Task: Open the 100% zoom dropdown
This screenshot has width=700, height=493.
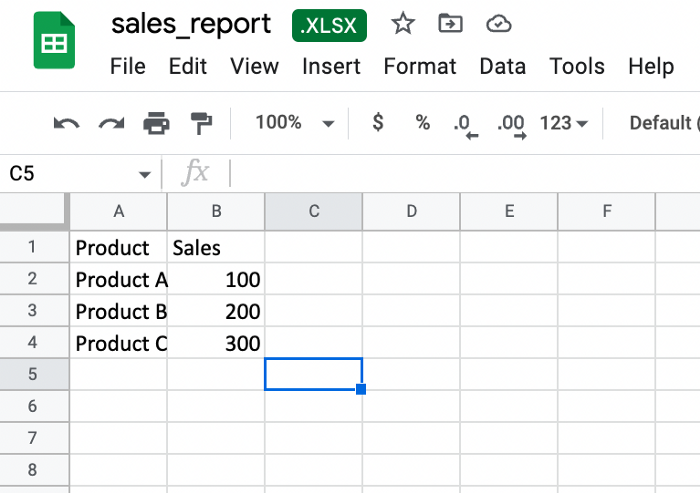Action: coord(295,123)
